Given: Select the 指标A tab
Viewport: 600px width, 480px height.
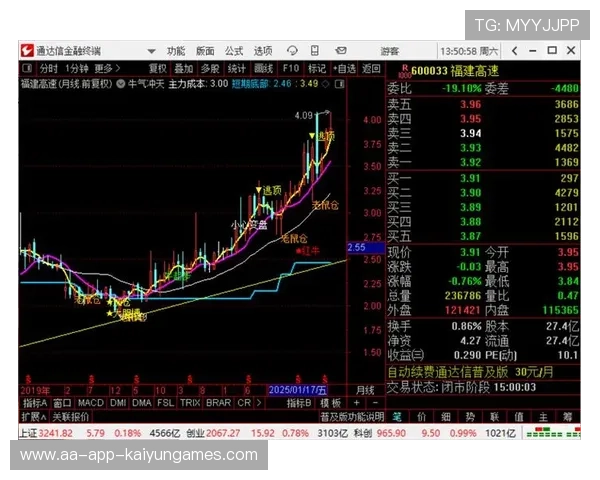Looking at the screenshot, I should [35, 403].
